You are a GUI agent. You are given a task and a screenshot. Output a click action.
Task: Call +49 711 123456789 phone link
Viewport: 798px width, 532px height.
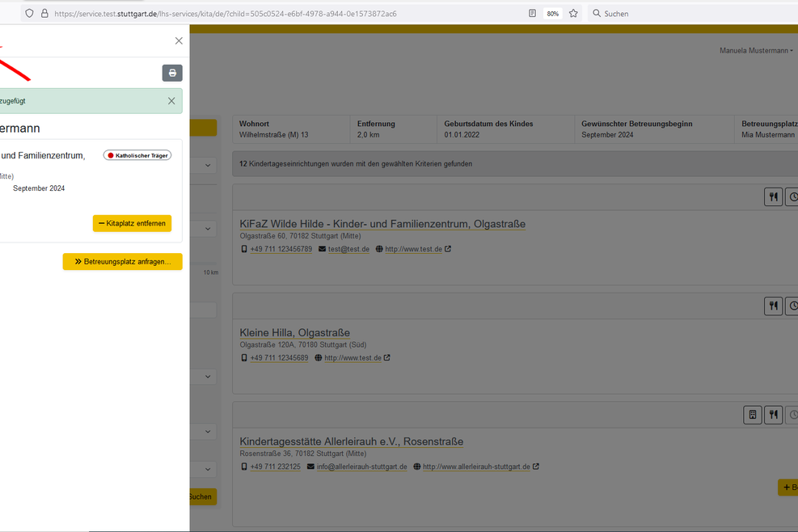point(281,249)
